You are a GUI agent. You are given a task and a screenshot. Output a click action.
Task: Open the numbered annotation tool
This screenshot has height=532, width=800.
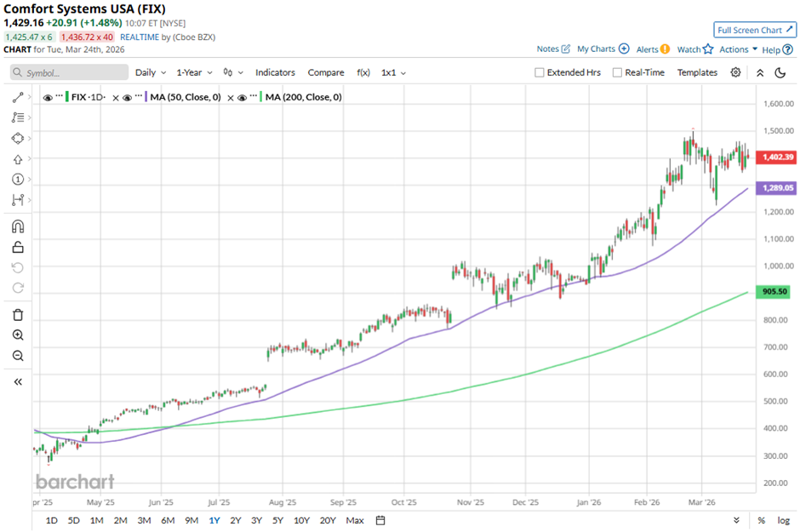coord(18,179)
